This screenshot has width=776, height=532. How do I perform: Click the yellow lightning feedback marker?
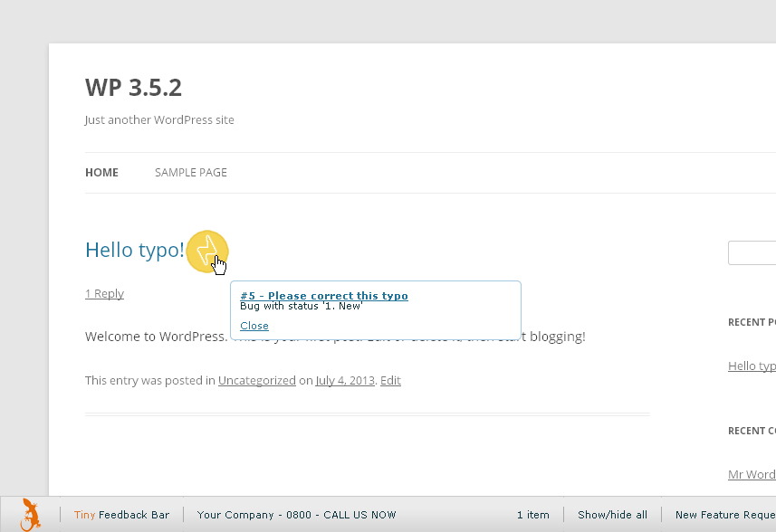pyautogui.click(x=207, y=252)
